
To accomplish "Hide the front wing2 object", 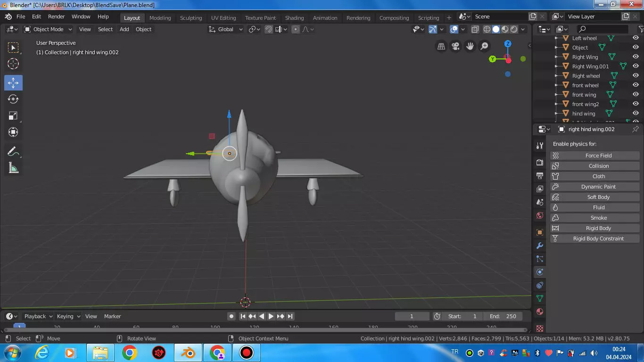I will tap(636, 104).
